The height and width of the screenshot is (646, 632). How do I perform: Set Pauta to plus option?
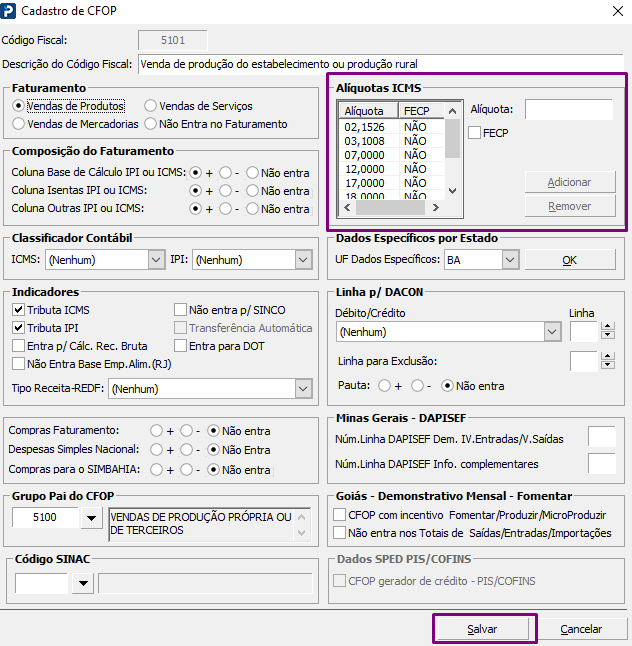pyautogui.click(x=384, y=386)
